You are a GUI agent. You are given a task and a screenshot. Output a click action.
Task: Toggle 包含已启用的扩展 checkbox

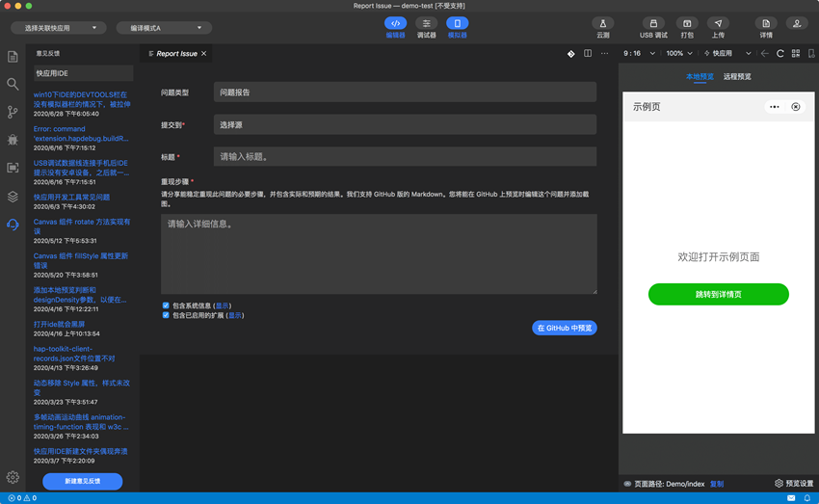coord(166,315)
